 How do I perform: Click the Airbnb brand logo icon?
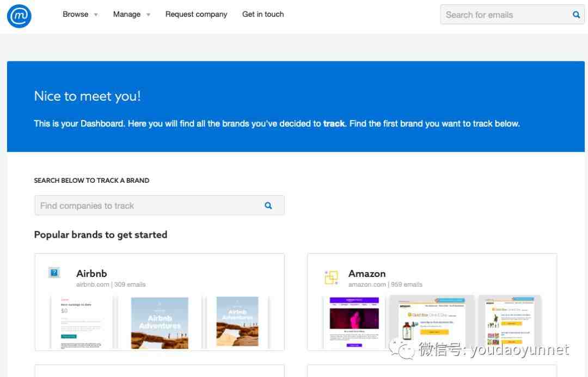point(54,273)
